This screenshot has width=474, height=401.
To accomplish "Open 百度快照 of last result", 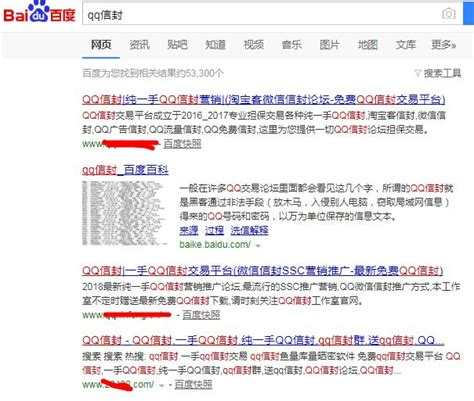I will 193,385.
